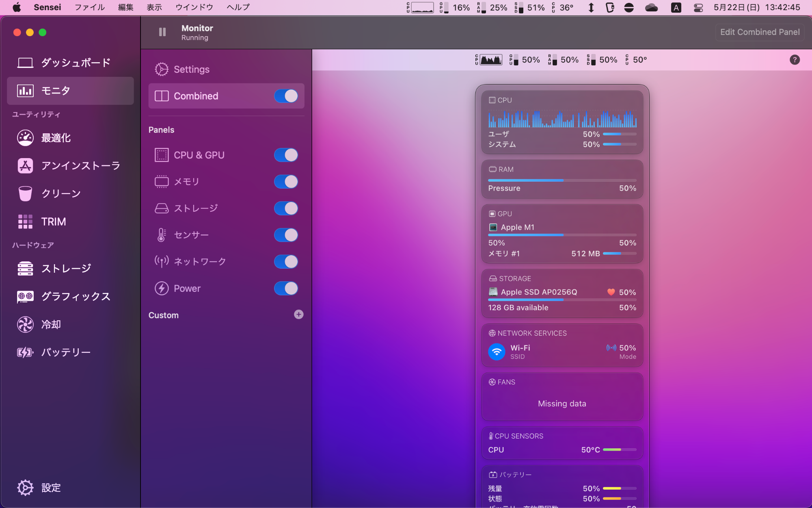Turn off the センサー panel switch
812x508 pixels.
coord(286,235)
